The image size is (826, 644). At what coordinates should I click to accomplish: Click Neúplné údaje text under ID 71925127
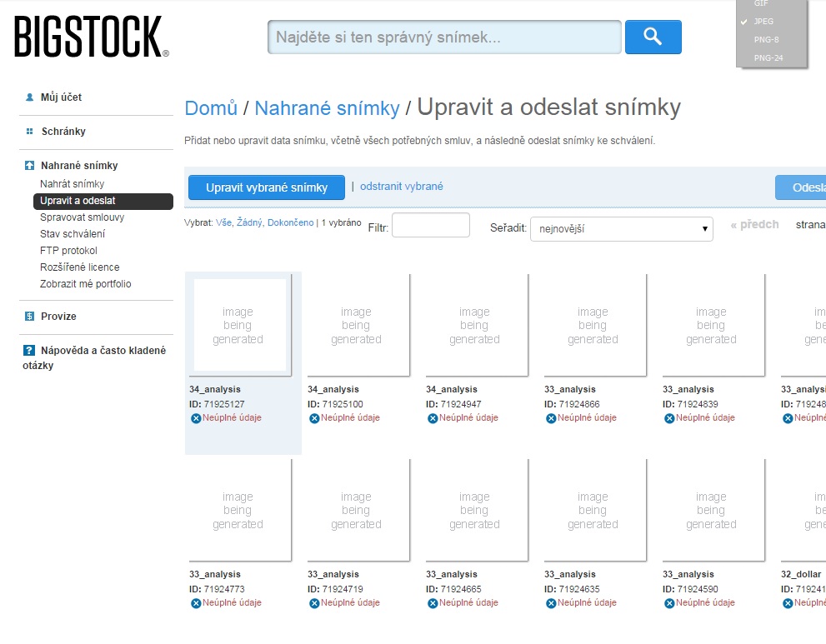point(232,417)
